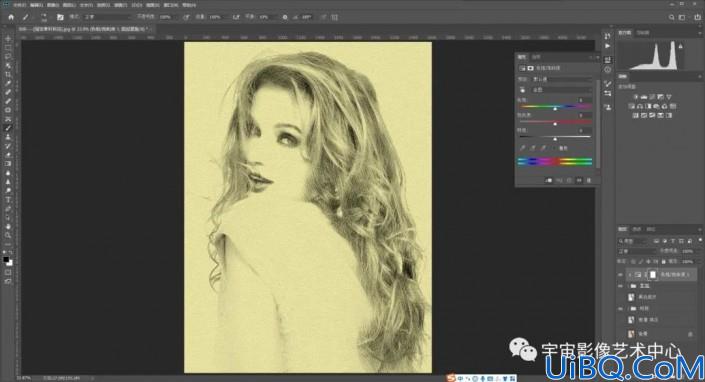Select the Eraser tool
This screenshot has width=705, height=382.
click(x=8, y=155)
